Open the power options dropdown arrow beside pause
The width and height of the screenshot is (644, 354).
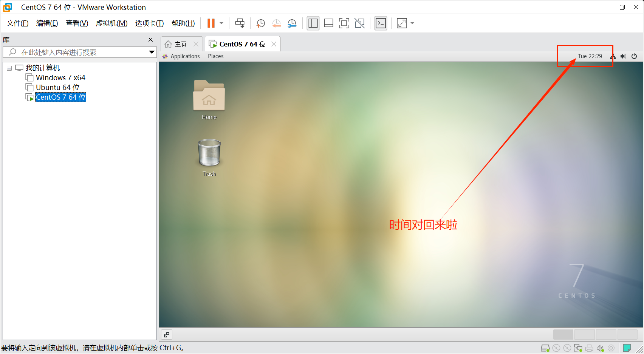[x=221, y=23]
